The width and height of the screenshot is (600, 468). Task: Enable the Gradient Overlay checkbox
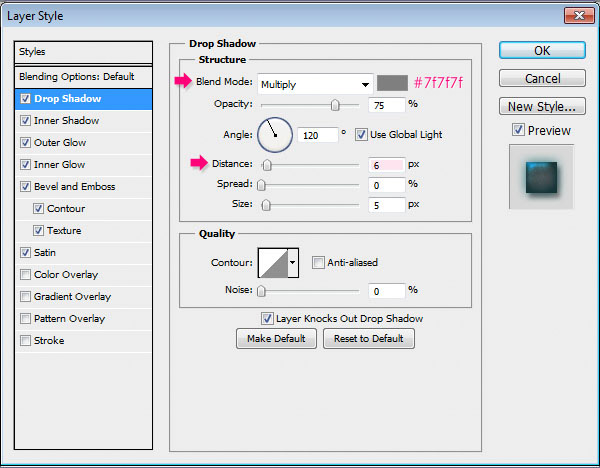tap(25, 297)
